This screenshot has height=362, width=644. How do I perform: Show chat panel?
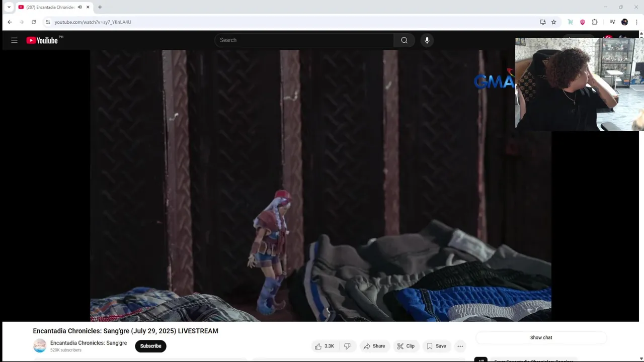point(541,338)
